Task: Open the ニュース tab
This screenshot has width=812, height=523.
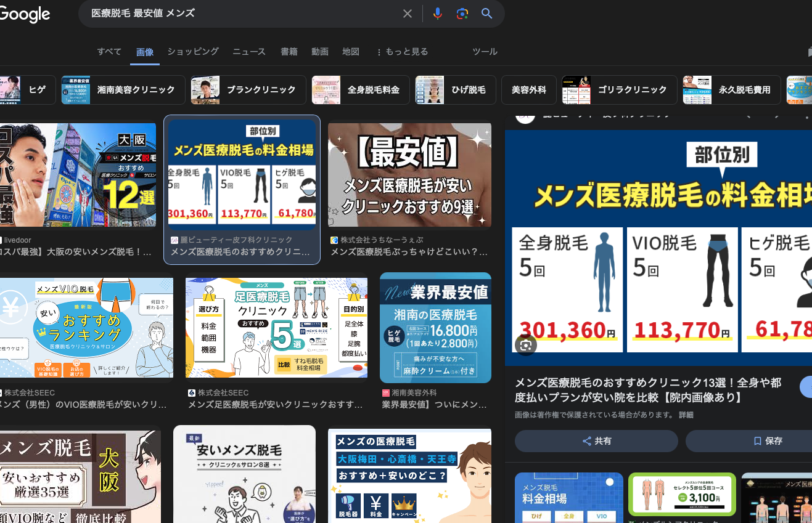Action: point(249,52)
